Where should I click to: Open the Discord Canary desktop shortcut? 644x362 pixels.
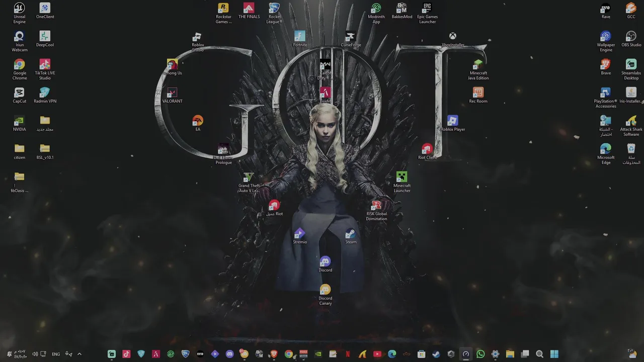pos(325,295)
